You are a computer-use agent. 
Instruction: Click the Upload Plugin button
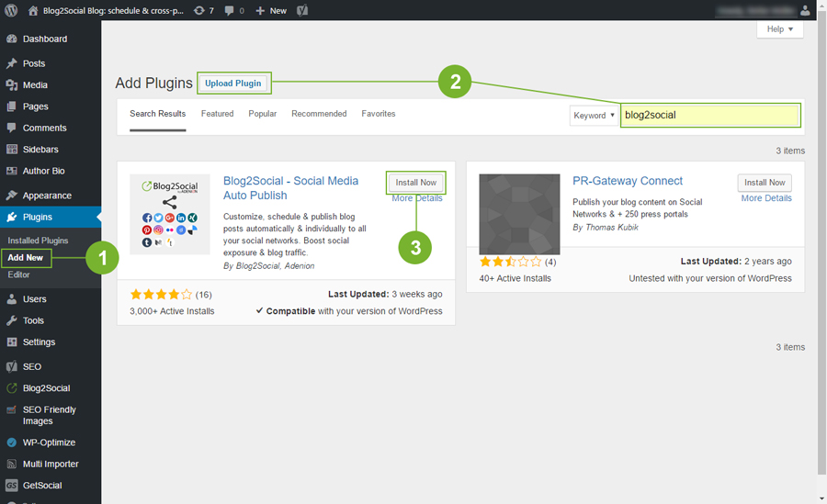click(233, 84)
